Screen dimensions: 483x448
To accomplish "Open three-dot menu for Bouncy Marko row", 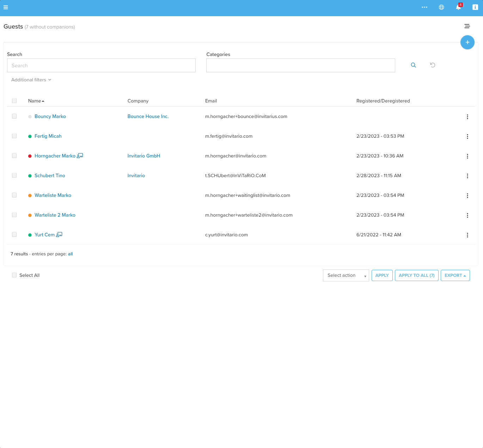I will click(467, 117).
